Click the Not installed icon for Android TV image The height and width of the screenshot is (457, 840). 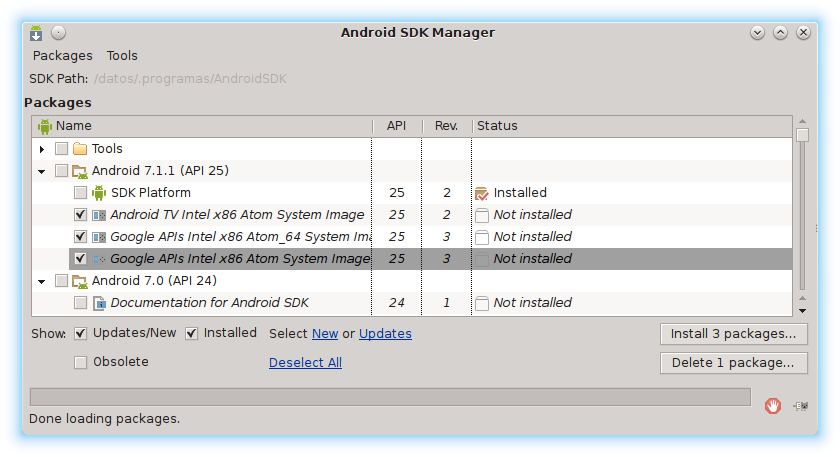[x=482, y=215]
